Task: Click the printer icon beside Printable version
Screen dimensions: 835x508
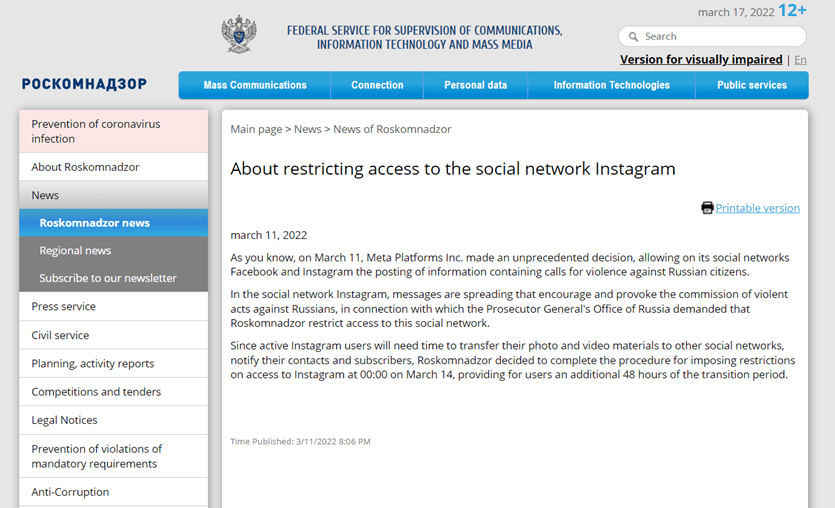Action: pos(707,208)
